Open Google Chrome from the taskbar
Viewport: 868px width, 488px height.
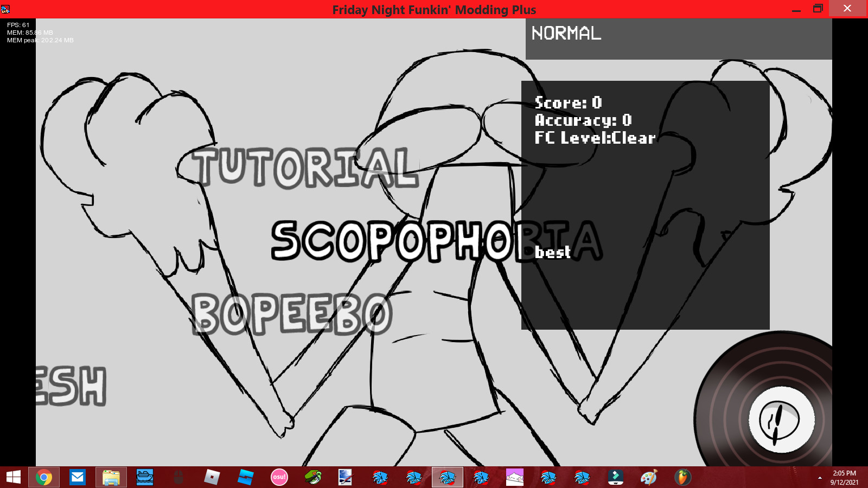click(x=44, y=477)
